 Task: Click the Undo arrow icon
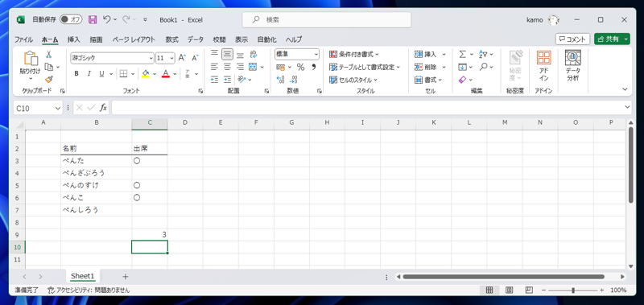[x=106, y=19]
